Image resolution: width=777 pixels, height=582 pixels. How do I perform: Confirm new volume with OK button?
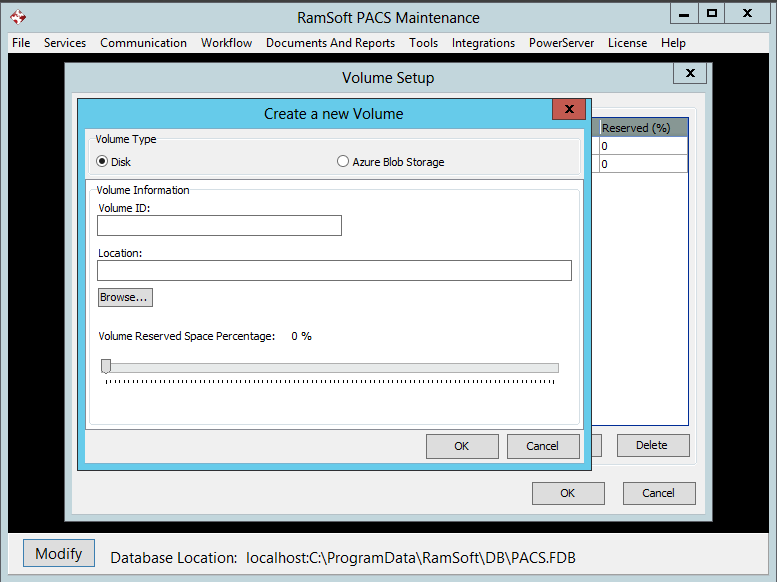(461, 446)
